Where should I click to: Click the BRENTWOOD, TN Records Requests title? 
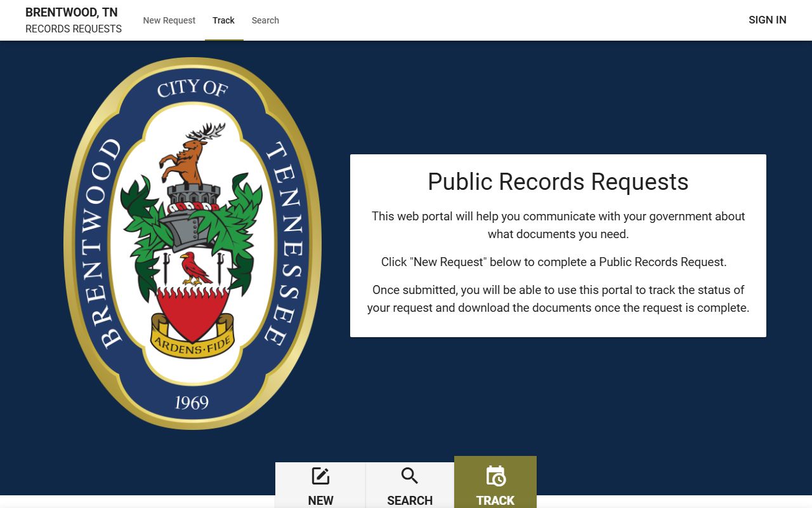(x=74, y=20)
